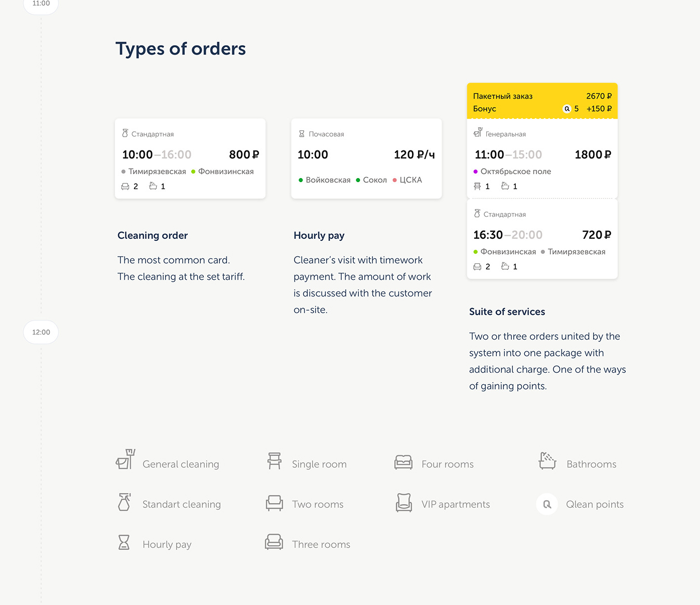Click the purple Октябрьское поле metro dot
Screen dimensions: 700x605
[476, 172]
